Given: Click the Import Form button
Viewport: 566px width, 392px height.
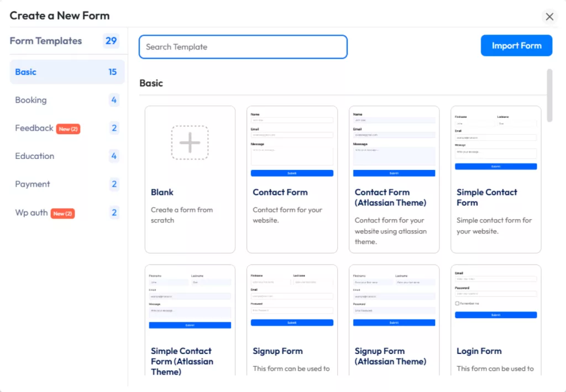Looking at the screenshot, I should pyautogui.click(x=516, y=45).
